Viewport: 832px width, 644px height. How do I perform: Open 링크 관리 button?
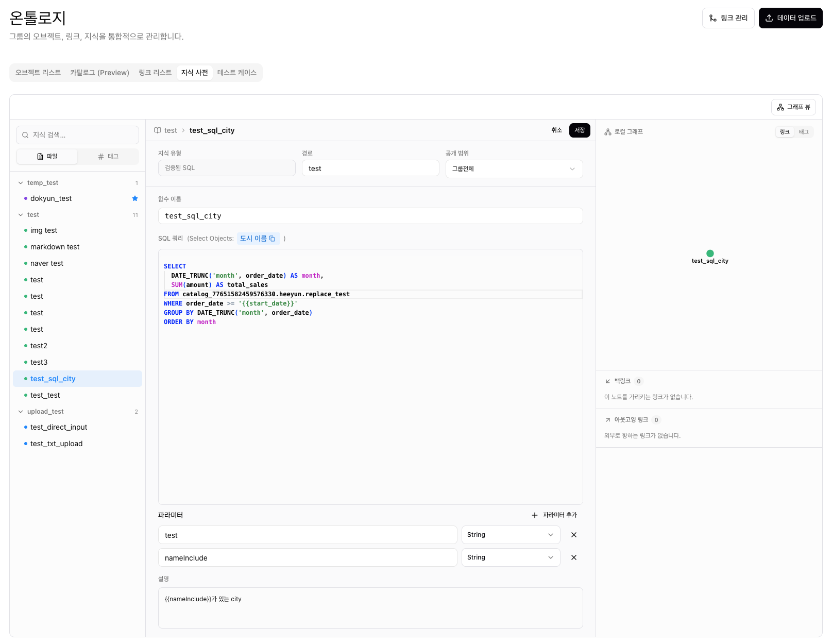tap(728, 18)
